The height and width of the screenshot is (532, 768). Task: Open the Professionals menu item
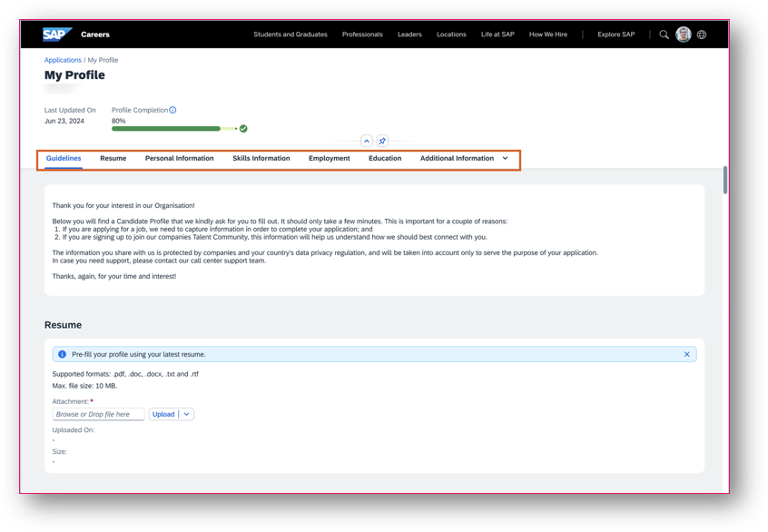(362, 34)
